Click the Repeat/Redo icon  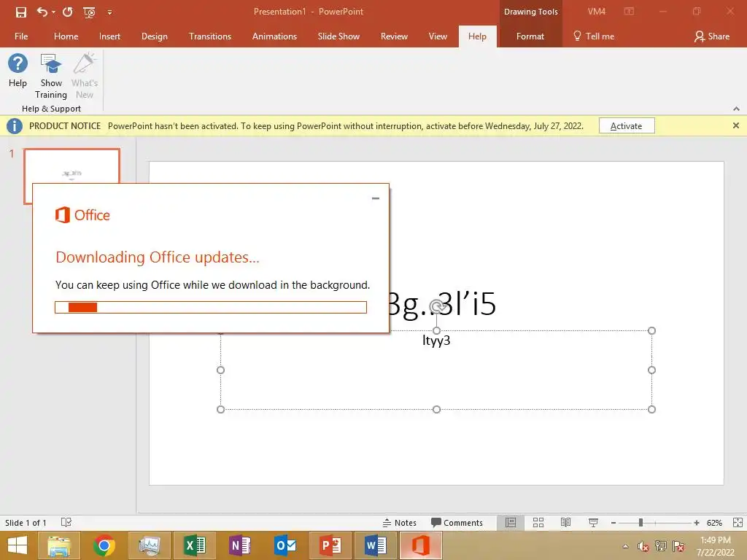click(x=67, y=12)
